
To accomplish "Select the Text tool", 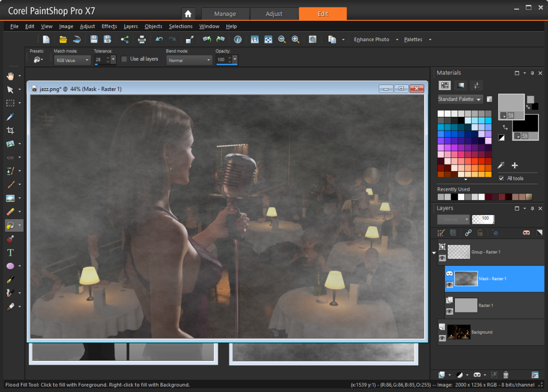I will [10, 253].
